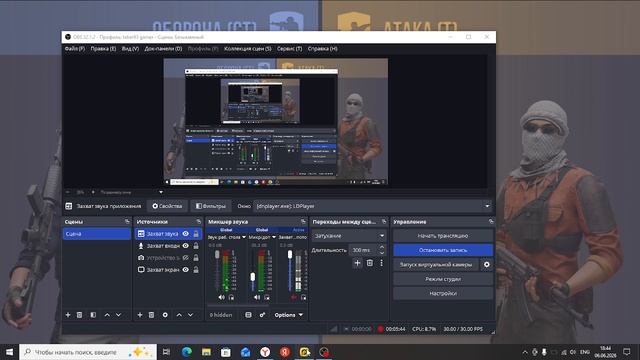
Task: Toggle lock on Захват экрана source
Action: 196,270
